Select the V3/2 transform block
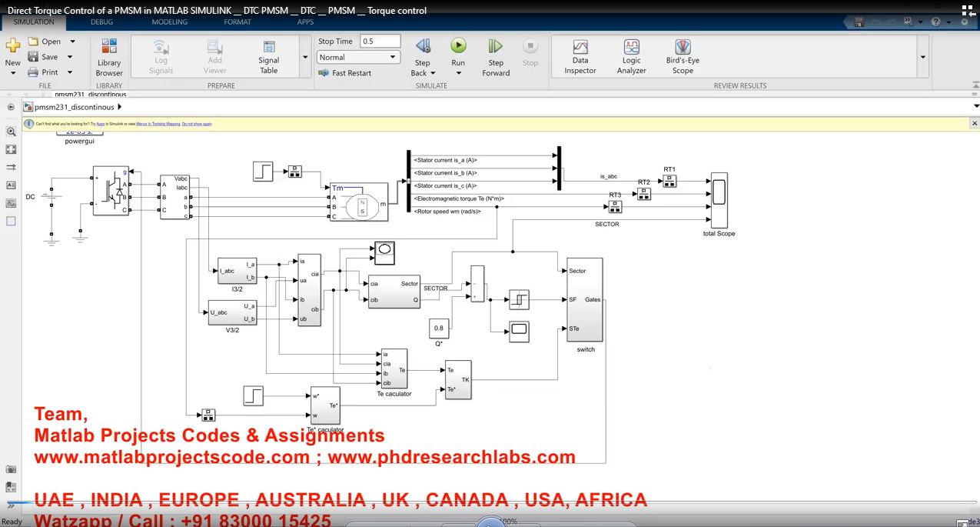Image resolution: width=980 pixels, height=527 pixels. (233, 312)
